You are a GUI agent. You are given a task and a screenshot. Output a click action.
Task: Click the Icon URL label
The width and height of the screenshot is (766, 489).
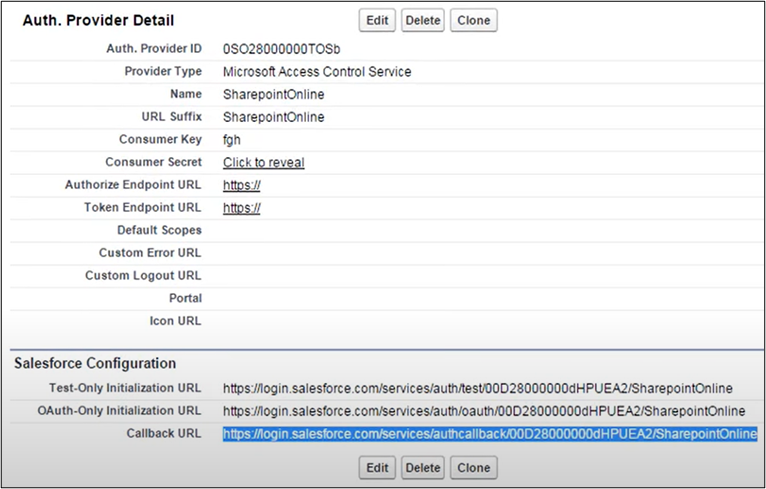pyautogui.click(x=175, y=321)
